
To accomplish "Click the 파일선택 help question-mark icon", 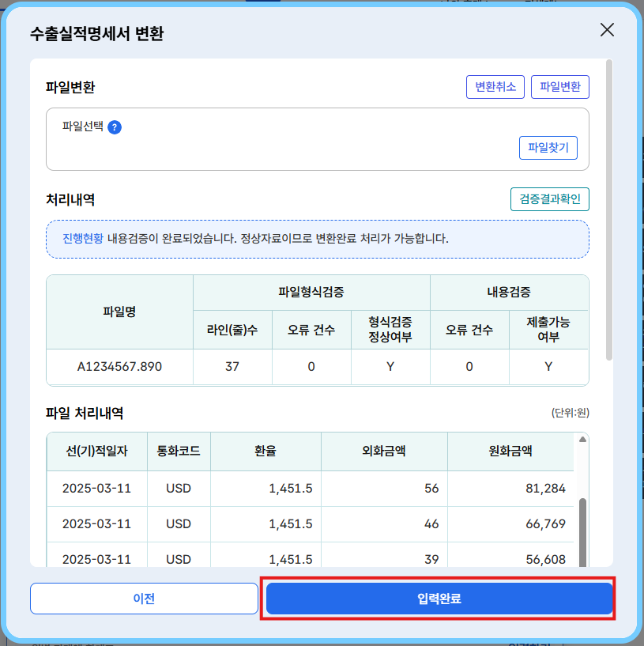I will tap(115, 127).
